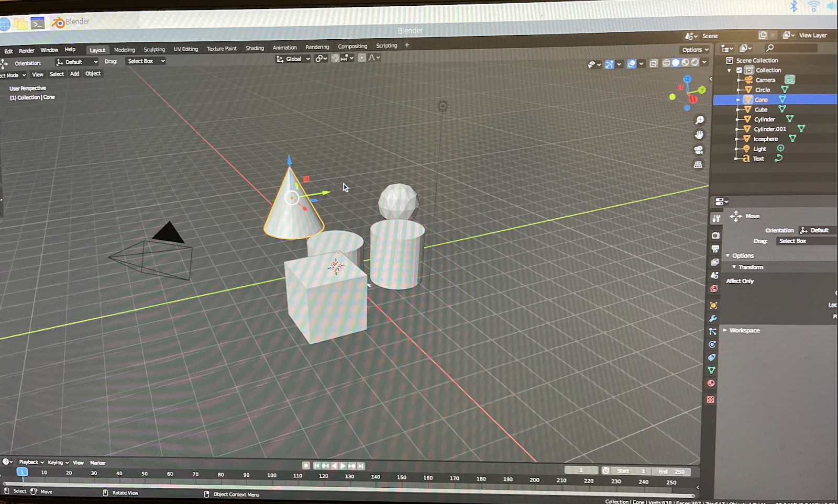Open the Material properties tab
Screen dimensions: 838x504
point(711,383)
